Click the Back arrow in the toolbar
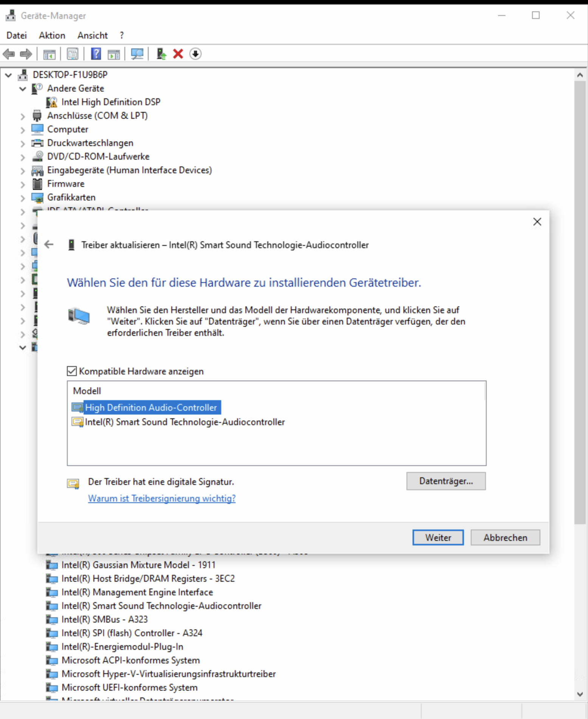The height and width of the screenshot is (719, 588). pyautogui.click(x=9, y=54)
